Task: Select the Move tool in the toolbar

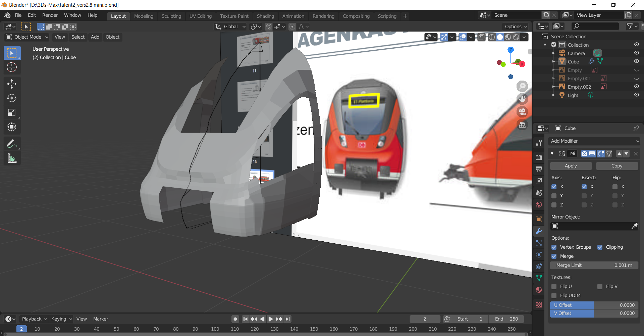Action: [12, 84]
